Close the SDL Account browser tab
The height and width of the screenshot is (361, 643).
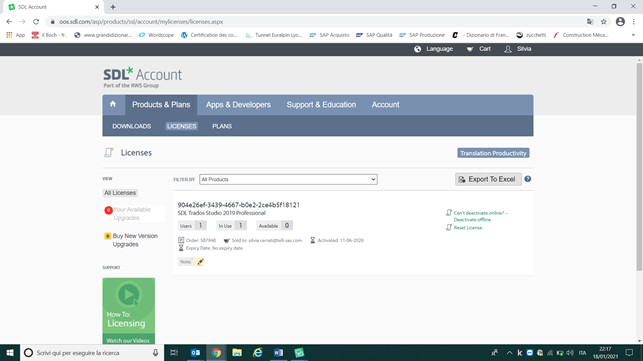pos(97,7)
